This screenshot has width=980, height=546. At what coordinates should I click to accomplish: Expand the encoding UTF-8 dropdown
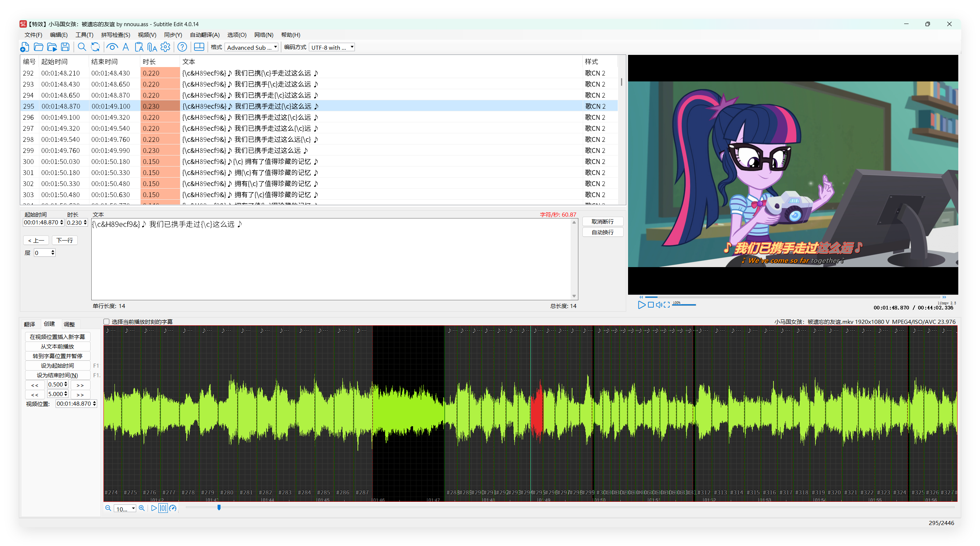(x=352, y=47)
